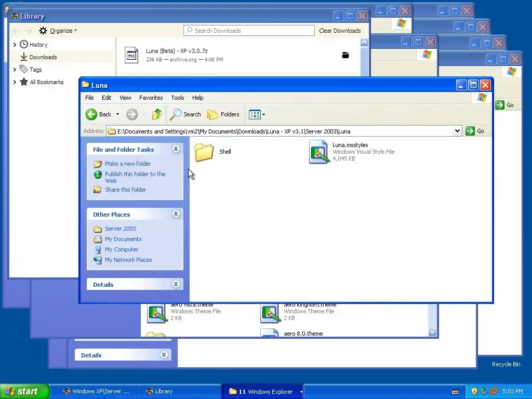Expand the Tags tree item in Library

pos(15,70)
